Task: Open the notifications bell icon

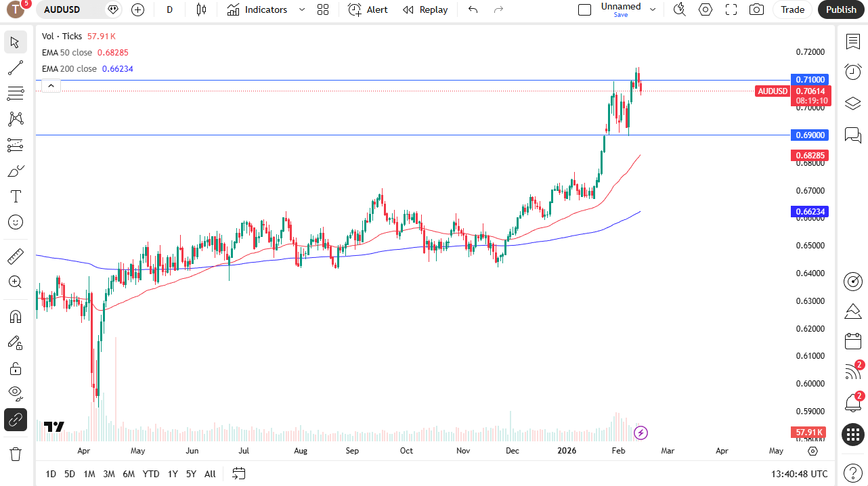Action: click(853, 403)
